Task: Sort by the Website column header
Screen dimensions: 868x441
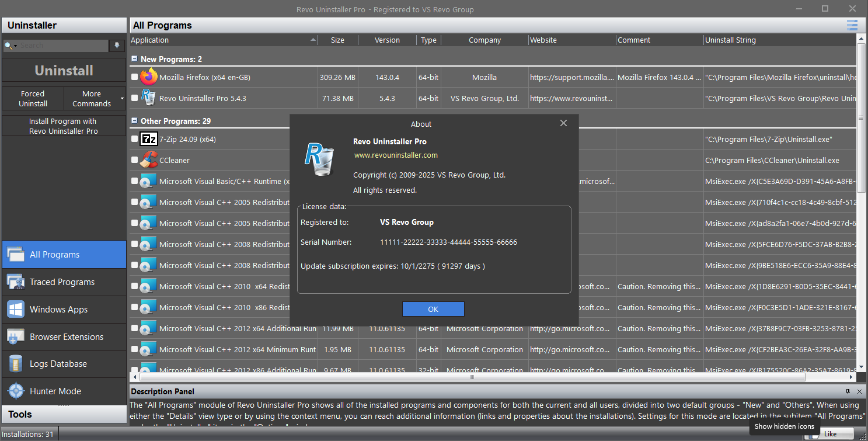Action: [572, 40]
